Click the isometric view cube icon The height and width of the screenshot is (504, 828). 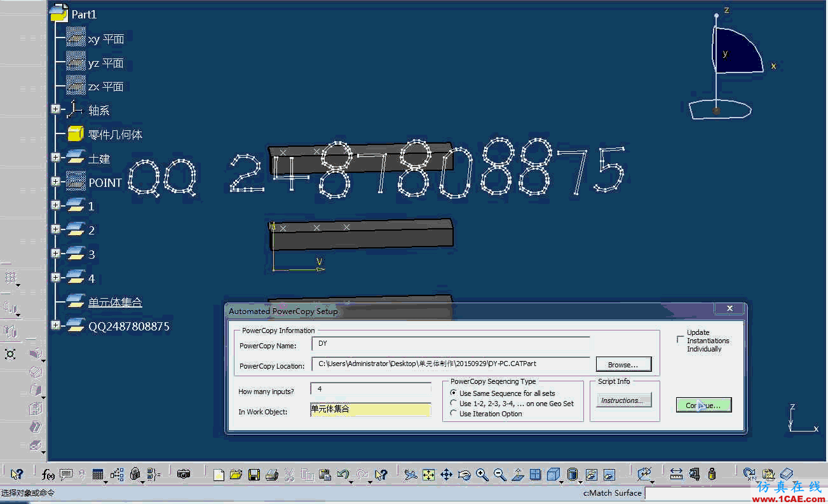553,474
